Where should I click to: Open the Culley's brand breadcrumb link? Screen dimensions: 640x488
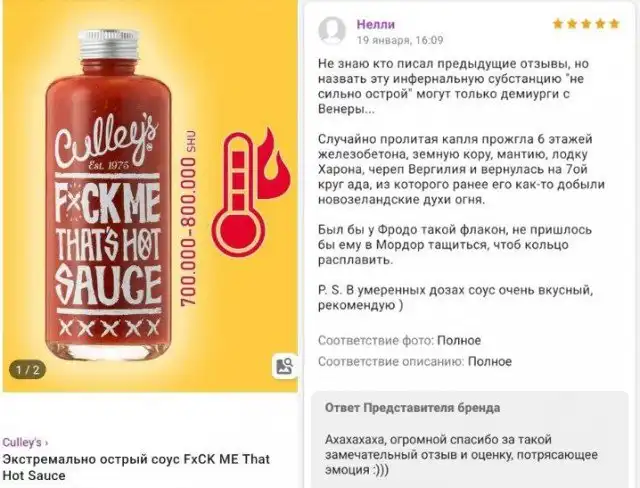22,442
